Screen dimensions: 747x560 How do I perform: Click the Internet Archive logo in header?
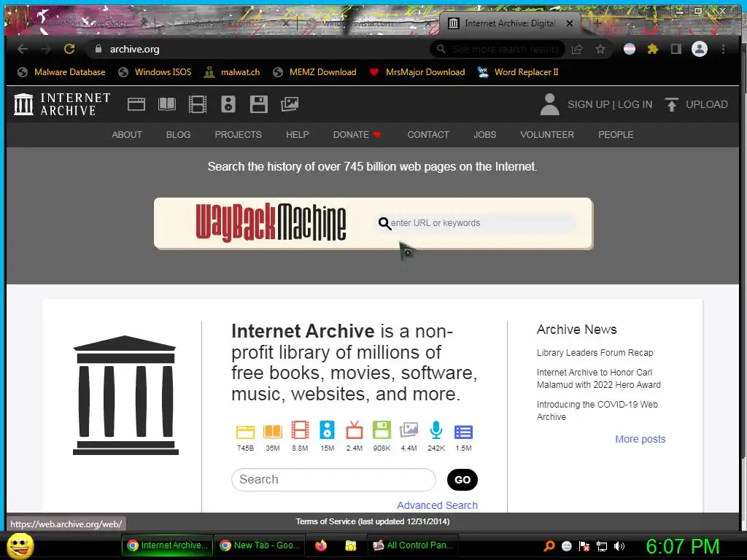(62, 104)
